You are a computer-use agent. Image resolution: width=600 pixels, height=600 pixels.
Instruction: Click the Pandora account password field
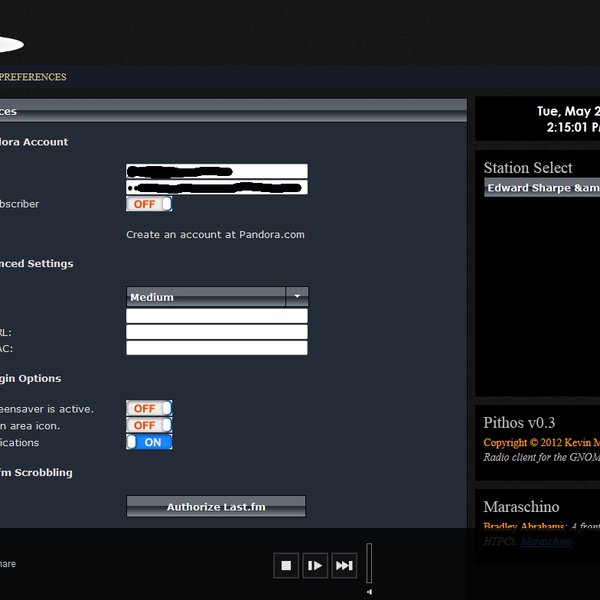coord(217,187)
